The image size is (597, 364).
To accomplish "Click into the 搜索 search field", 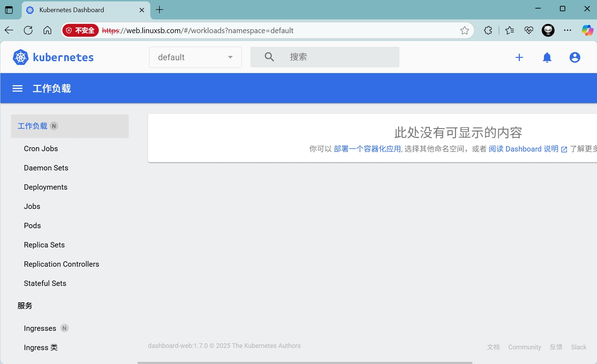I will (339, 57).
